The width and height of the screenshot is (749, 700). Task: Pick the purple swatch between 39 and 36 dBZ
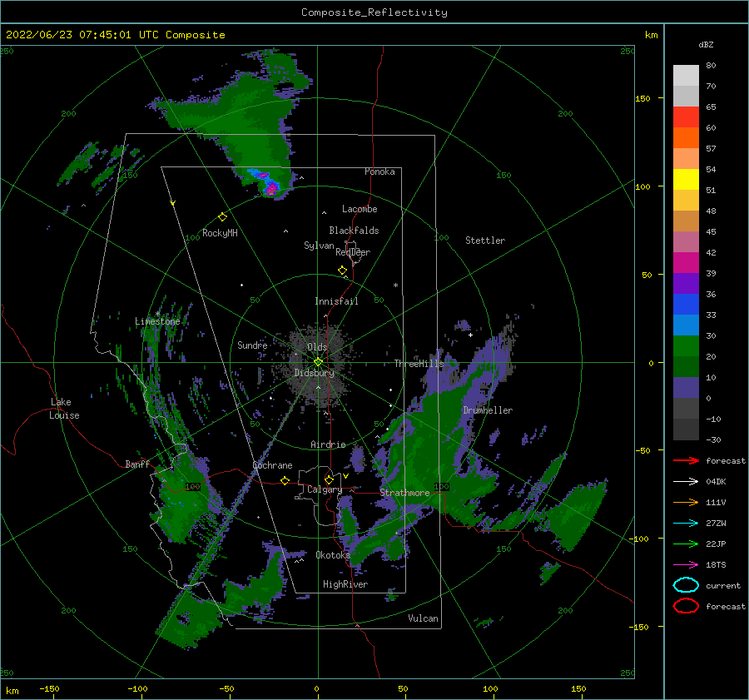(686, 284)
